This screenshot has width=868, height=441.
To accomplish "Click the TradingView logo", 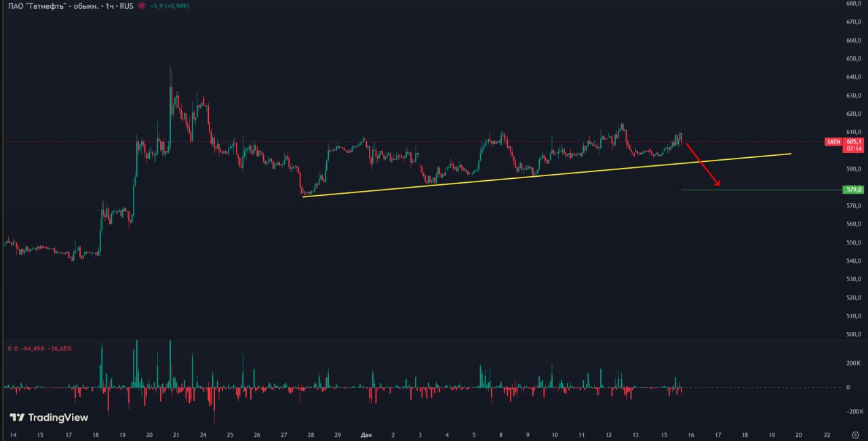I will pyautogui.click(x=49, y=417).
